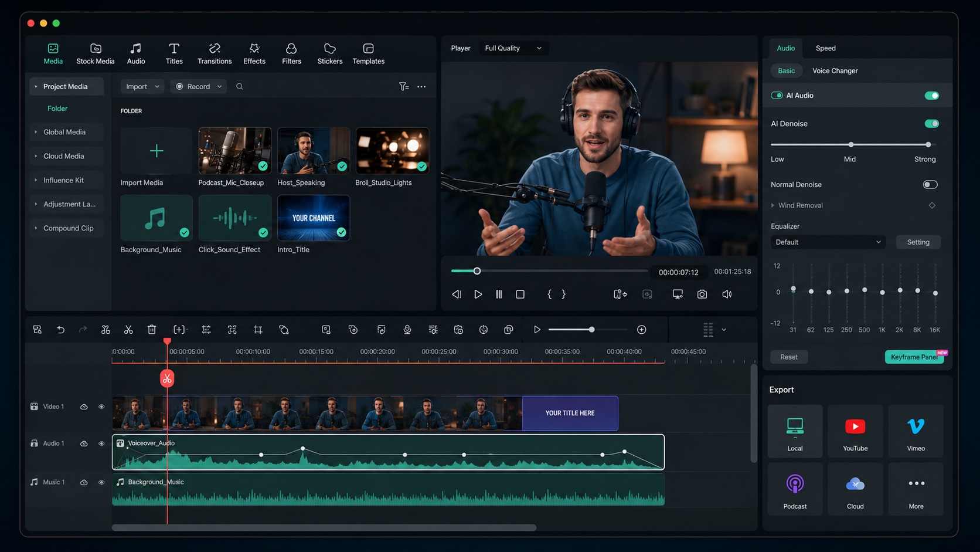Click the timeline zoom slider
The width and height of the screenshot is (980, 552).
(588, 330)
